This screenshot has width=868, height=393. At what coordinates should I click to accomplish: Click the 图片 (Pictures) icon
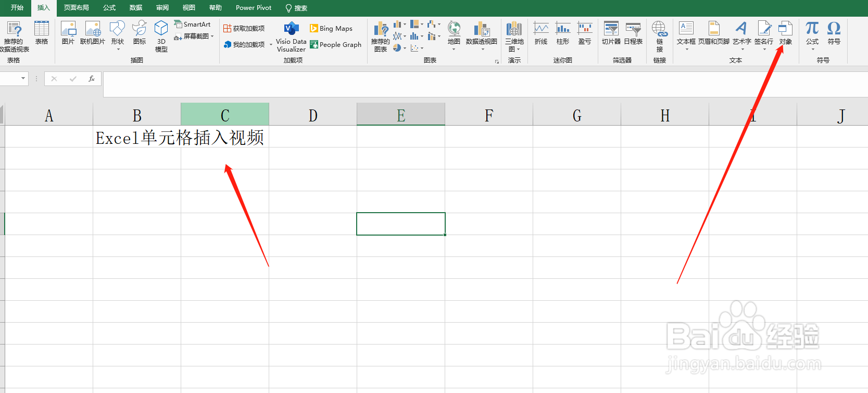coord(68,33)
